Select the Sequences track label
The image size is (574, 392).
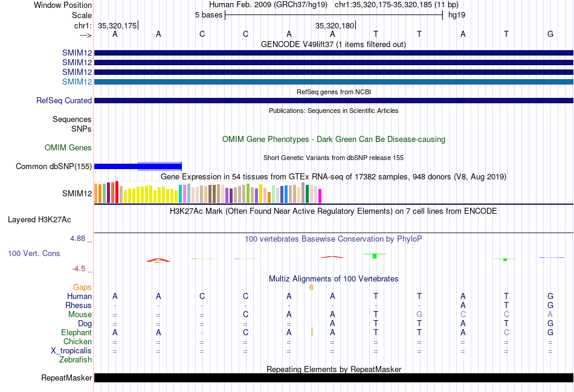tap(72, 120)
